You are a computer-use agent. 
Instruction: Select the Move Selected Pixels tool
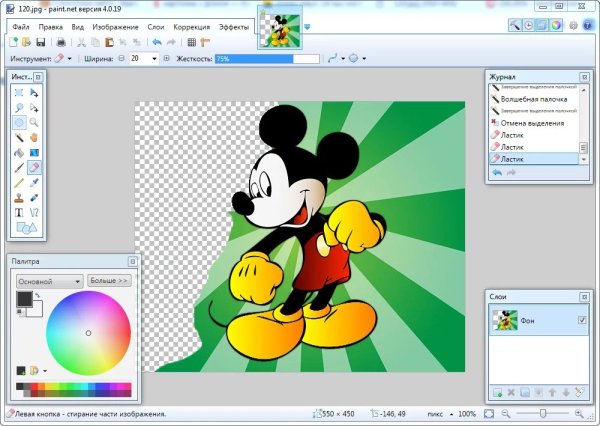click(x=34, y=93)
